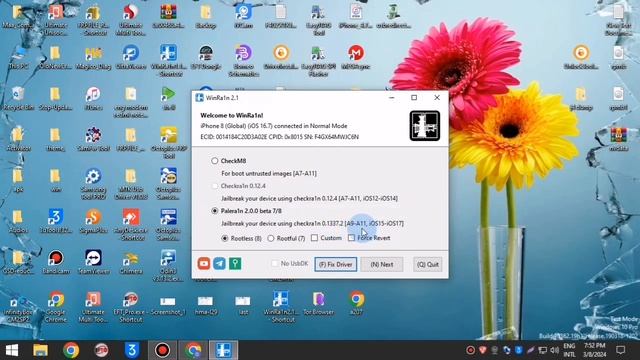The image size is (640, 360).
Task: Switch to WinRa1n in the taskbar
Action: click(x=223, y=350)
